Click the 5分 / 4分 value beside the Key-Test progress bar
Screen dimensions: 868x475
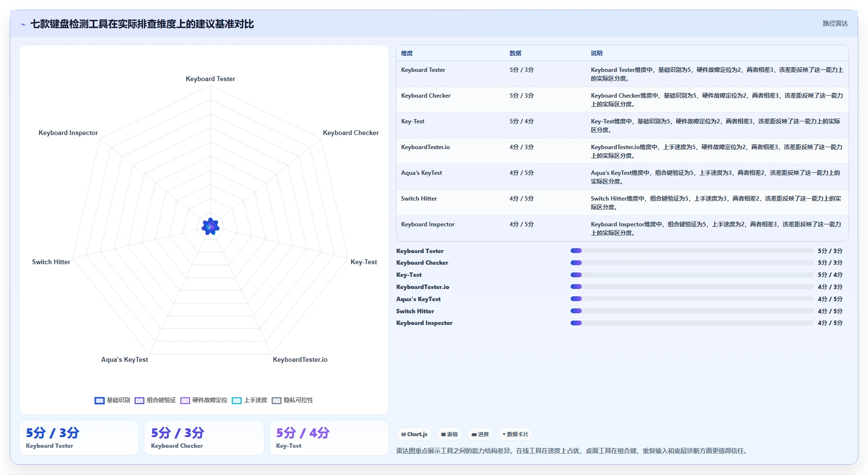pyautogui.click(x=830, y=275)
